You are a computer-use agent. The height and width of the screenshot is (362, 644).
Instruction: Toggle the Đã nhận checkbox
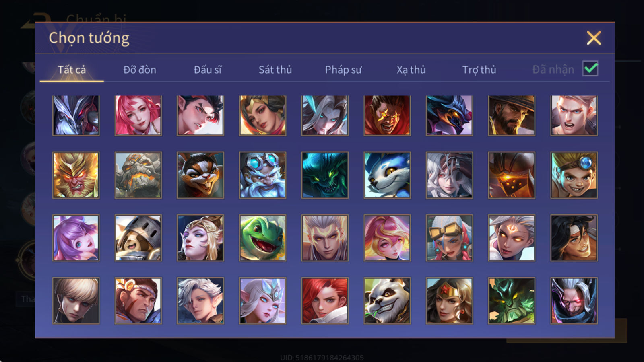[x=590, y=69]
